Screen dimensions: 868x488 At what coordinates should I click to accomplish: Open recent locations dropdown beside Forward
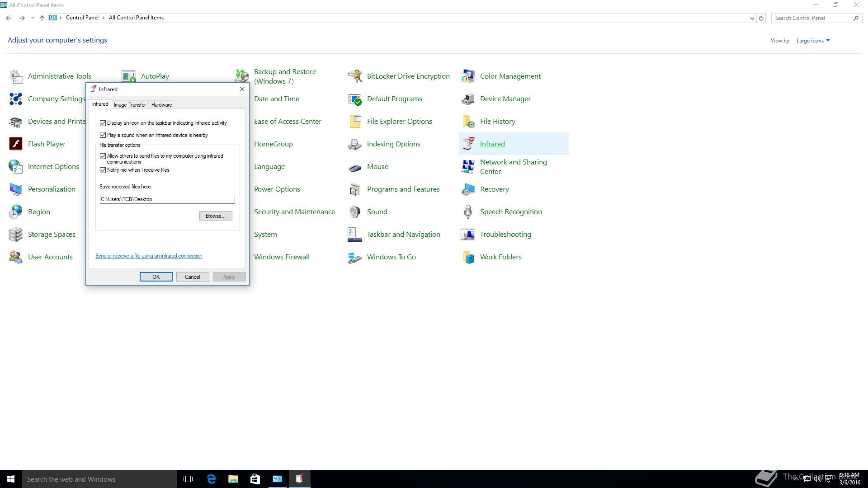click(33, 18)
